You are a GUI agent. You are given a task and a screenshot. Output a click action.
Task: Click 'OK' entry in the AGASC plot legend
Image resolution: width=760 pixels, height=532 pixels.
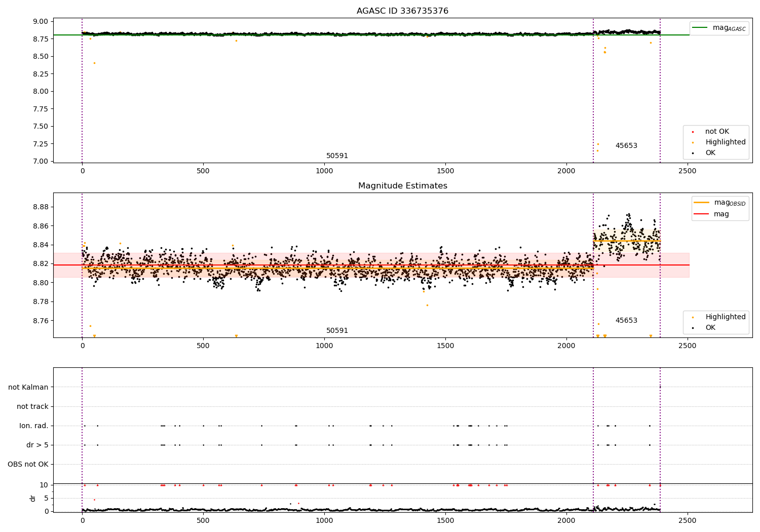[x=710, y=153]
